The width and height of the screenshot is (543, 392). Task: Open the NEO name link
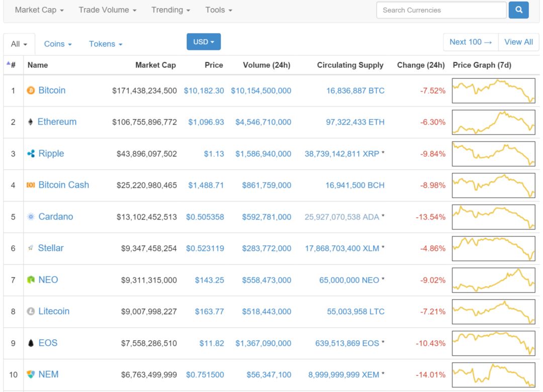tap(48, 280)
